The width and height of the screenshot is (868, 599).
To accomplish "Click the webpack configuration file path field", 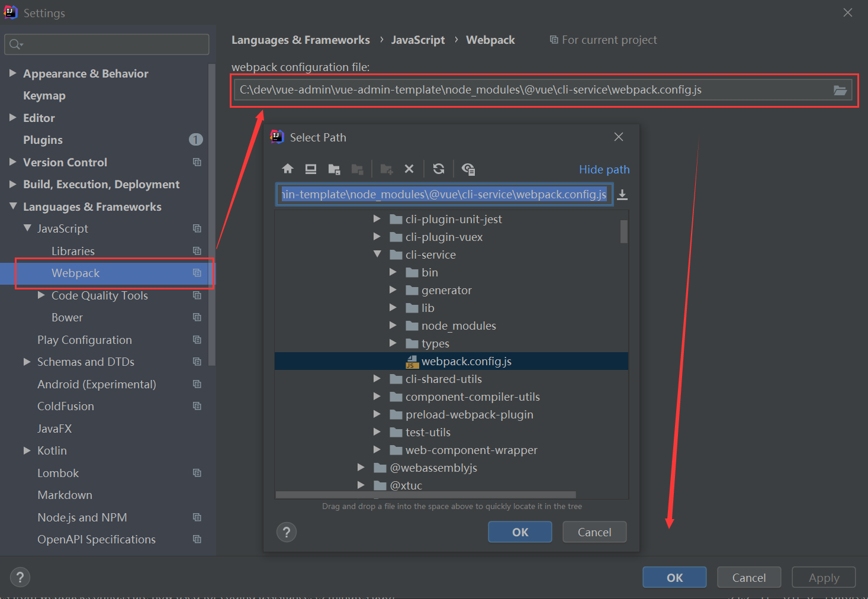I will 544,90.
